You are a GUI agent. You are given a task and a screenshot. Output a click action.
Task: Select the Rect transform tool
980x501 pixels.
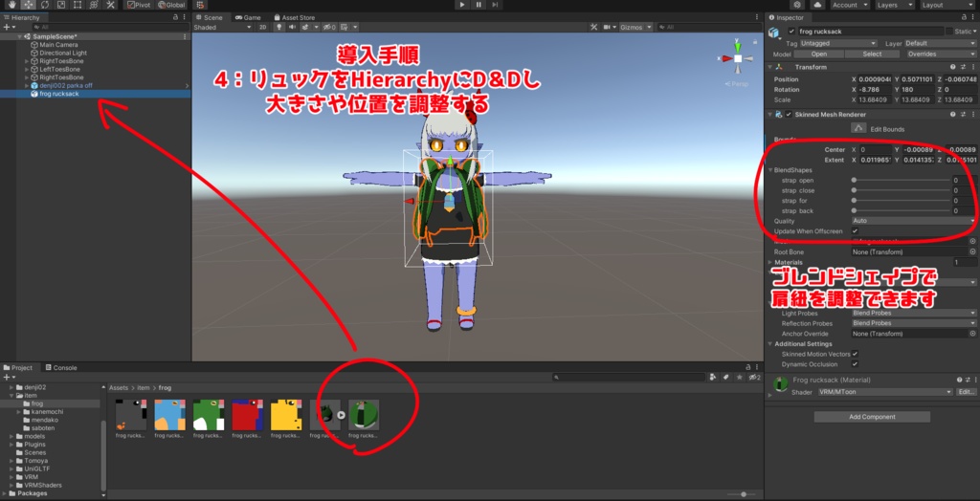click(77, 5)
